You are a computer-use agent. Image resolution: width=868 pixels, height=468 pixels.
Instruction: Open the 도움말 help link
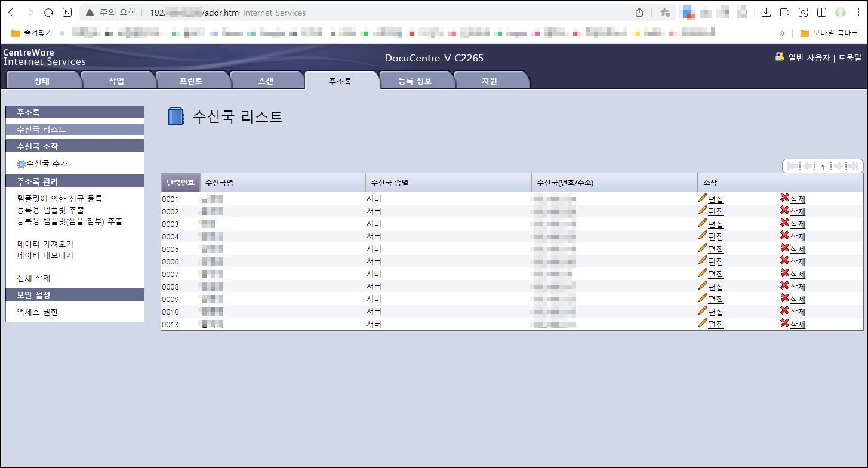coord(850,56)
